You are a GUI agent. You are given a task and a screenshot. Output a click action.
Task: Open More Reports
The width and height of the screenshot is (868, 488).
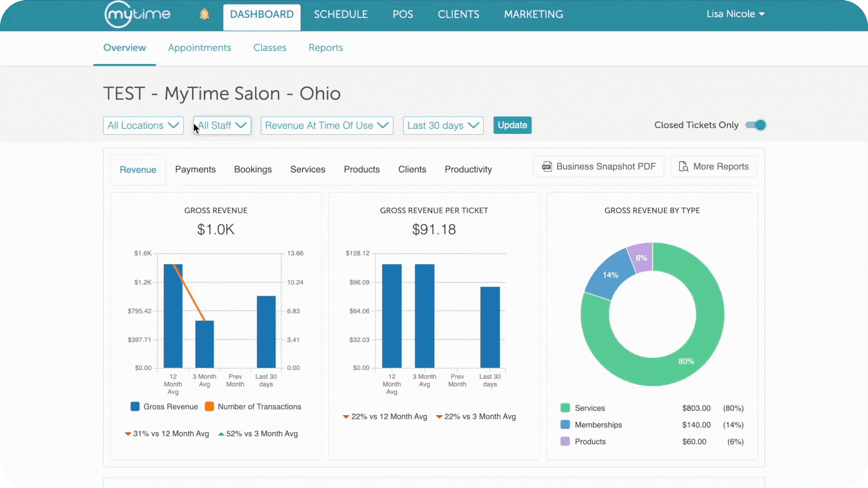click(x=714, y=167)
